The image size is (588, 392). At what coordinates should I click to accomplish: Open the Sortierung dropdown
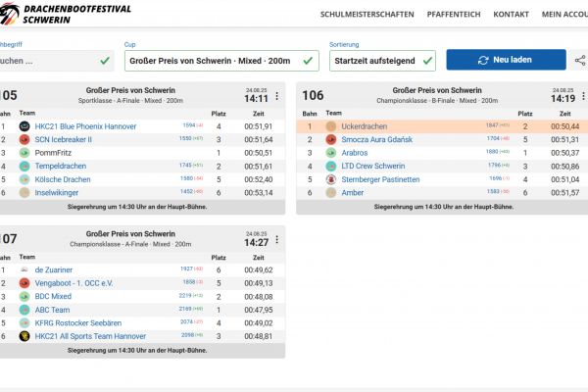(x=382, y=61)
